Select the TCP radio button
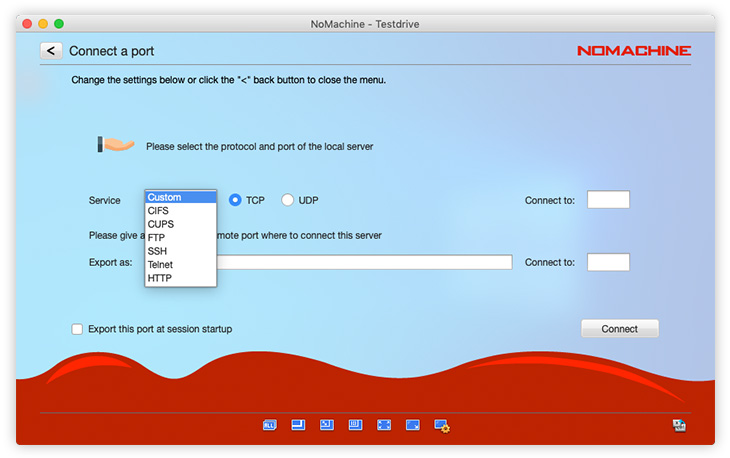The height and width of the screenshot is (458, 730). coord(236,200)
